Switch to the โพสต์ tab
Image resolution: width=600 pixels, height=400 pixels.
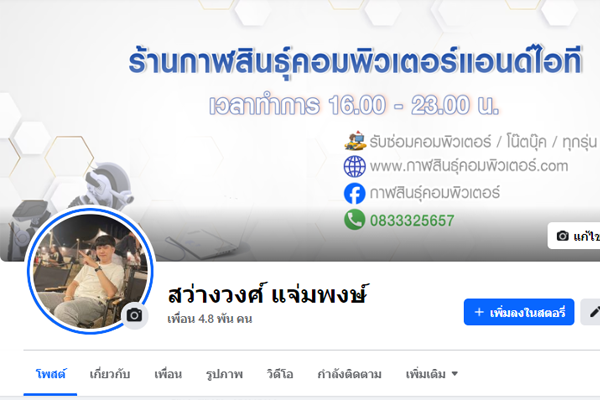(x=50, y=374)
